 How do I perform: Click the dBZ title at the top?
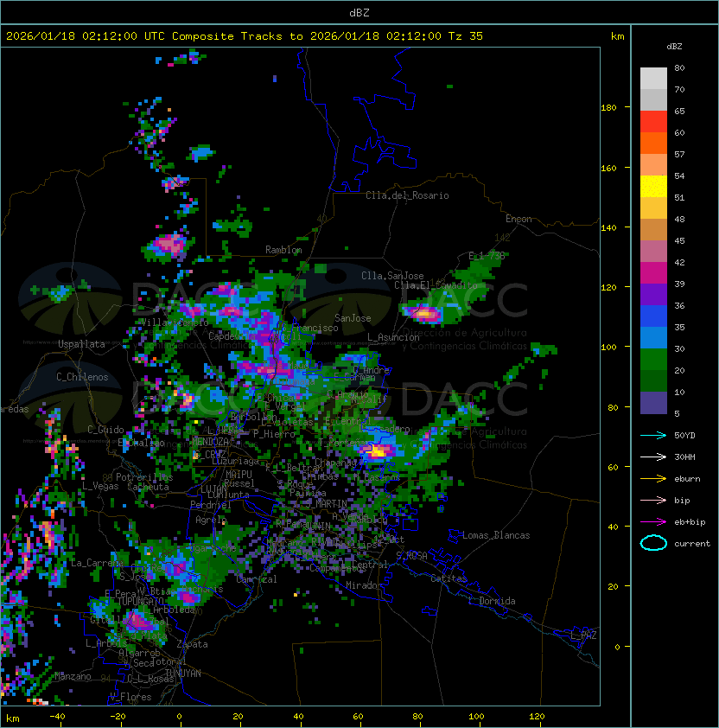(x=359, y=12)
